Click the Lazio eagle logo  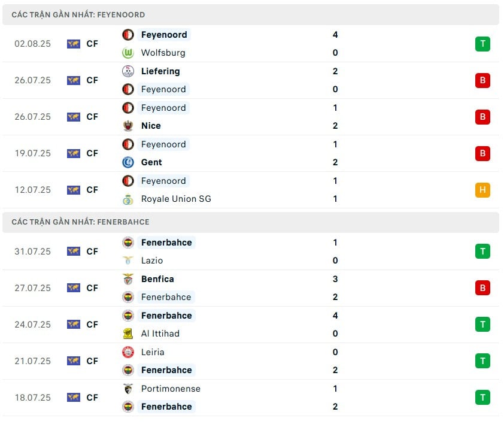[x=128, y=261]
